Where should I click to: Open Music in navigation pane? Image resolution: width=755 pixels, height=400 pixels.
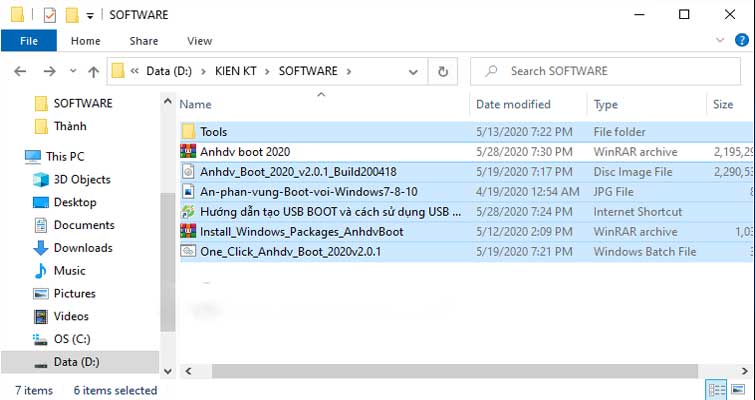click(69, 271)
